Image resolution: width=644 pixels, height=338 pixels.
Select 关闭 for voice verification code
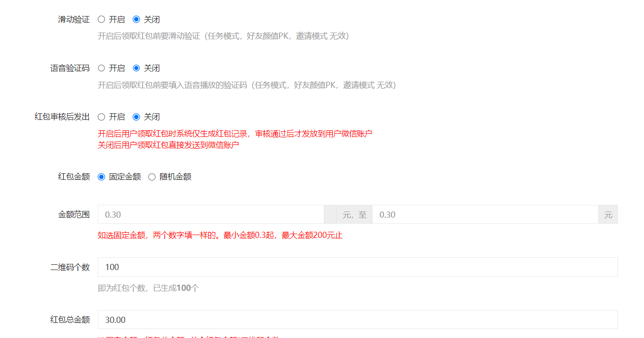[137, 68]
